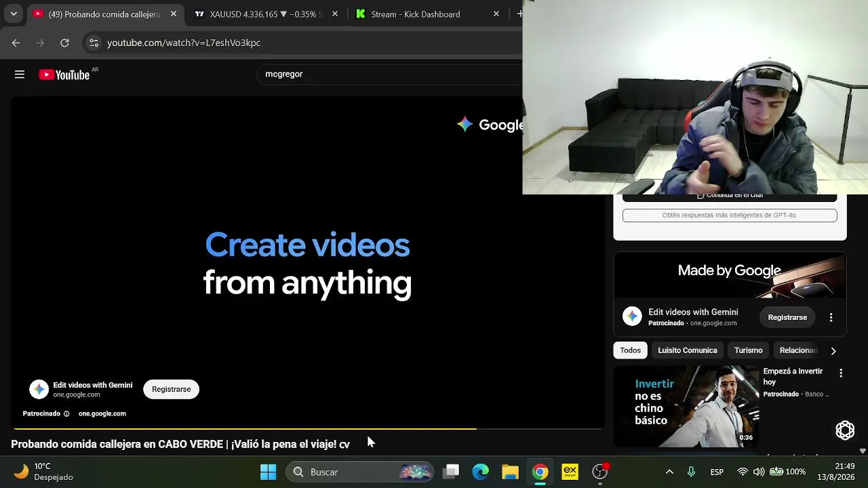Viewport: 868px width, 488px height.
Task: Open the Gemini logo in sidebar ad
Action: pyautogui.click(x=632, y=317)
